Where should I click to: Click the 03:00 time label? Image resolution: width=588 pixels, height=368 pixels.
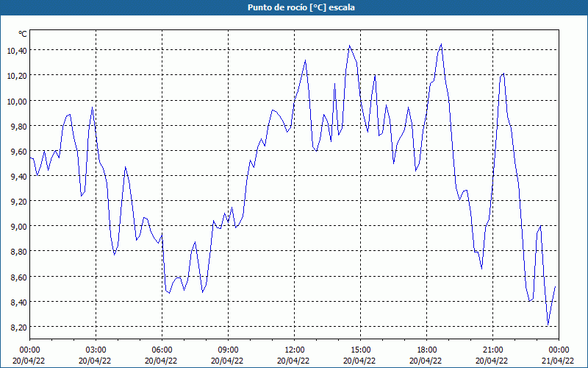(96, 350)
